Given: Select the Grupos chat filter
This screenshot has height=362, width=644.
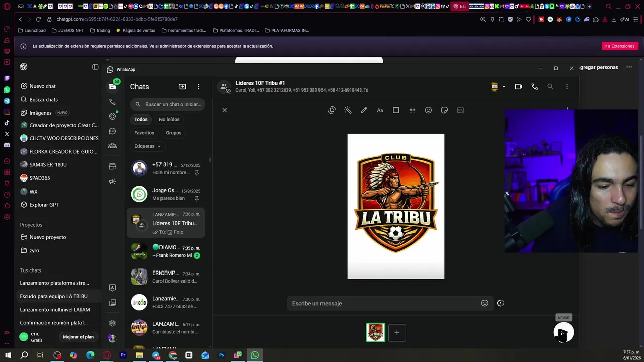Looking at the screenshot, I should tap(174, 133).
